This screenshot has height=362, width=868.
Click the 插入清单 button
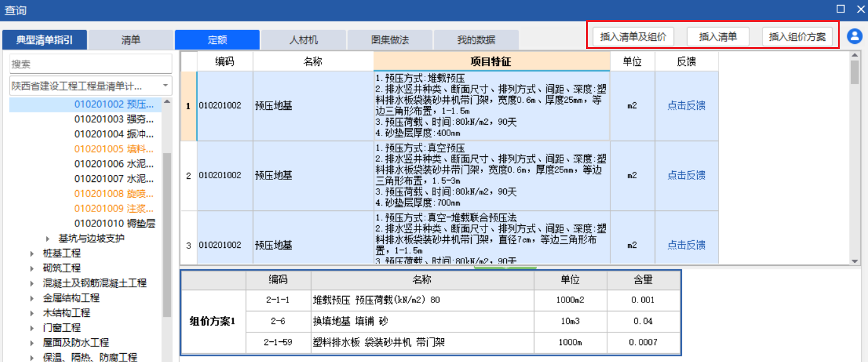click(x=718, y=36)
